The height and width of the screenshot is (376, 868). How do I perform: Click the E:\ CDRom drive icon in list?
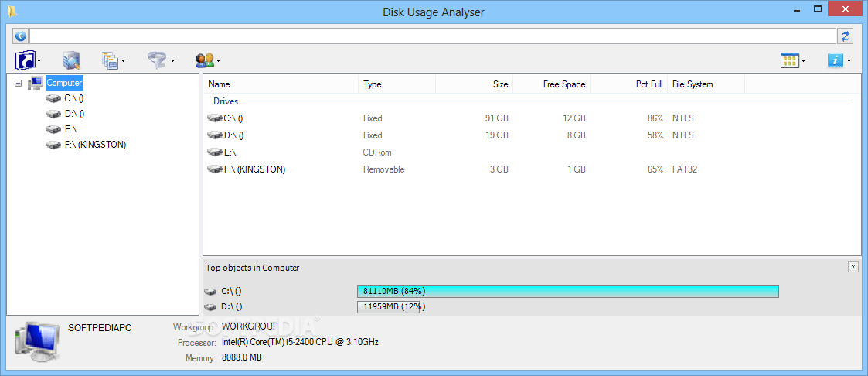point(215,152)
